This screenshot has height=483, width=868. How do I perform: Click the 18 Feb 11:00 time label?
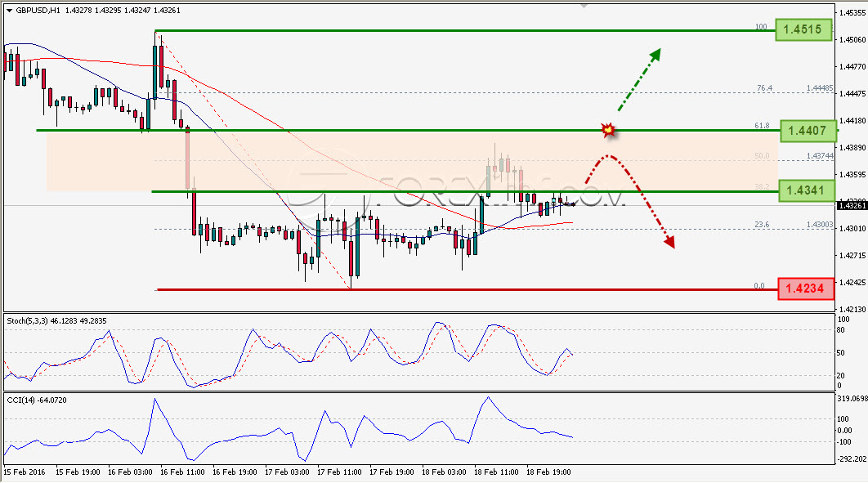(496, 472)
